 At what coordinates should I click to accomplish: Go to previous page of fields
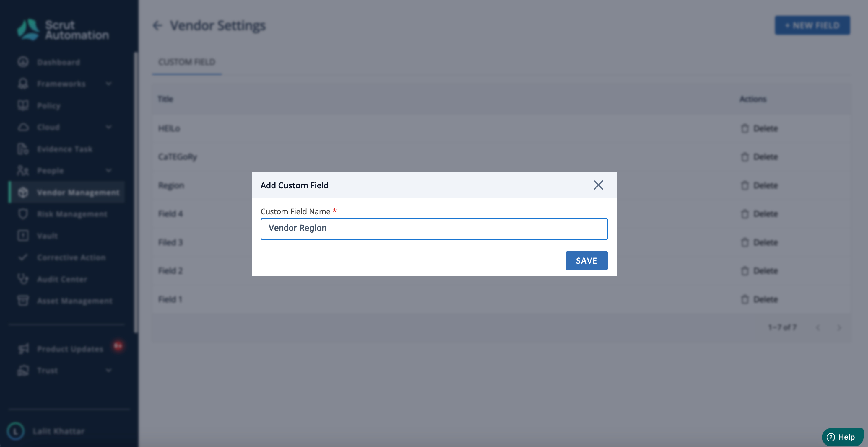coord(818,327)
